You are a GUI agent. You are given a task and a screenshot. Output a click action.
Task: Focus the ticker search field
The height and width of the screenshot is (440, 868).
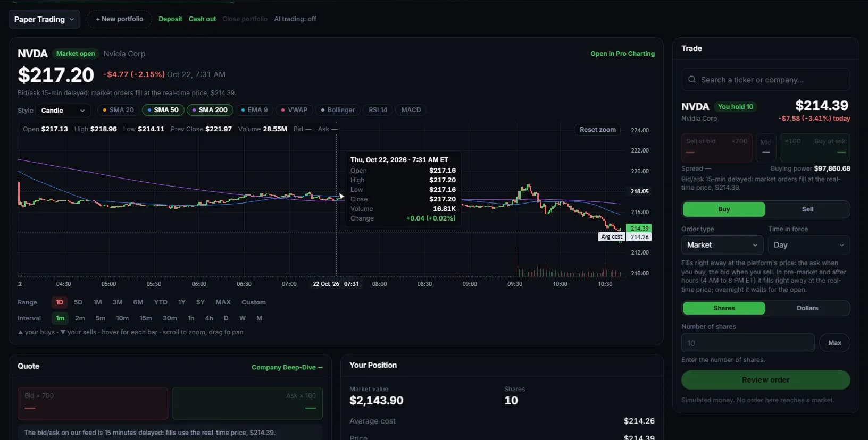pyautogui.click(x=765, y=80)
